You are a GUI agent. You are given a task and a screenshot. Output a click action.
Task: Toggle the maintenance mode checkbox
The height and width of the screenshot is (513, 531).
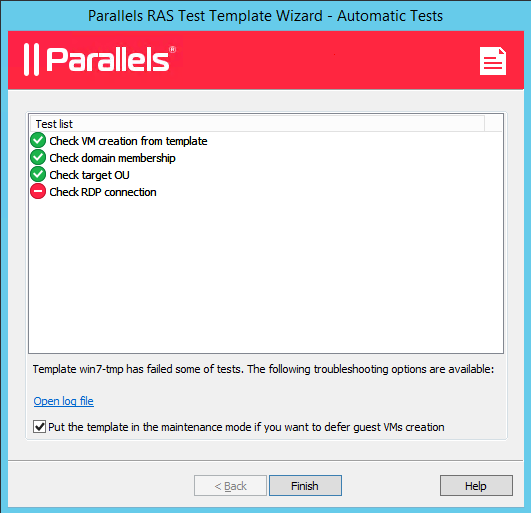point(40,426)
